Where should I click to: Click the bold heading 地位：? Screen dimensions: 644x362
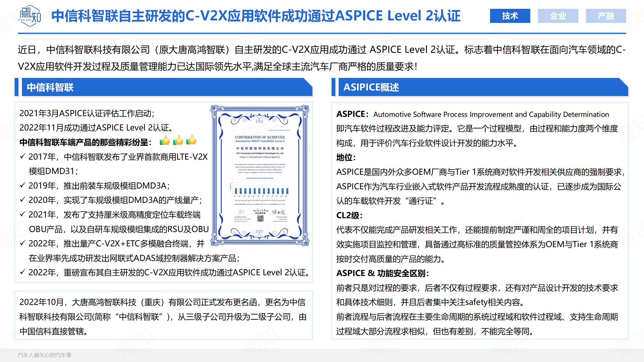pyautogui.click(x=346, y=157)
